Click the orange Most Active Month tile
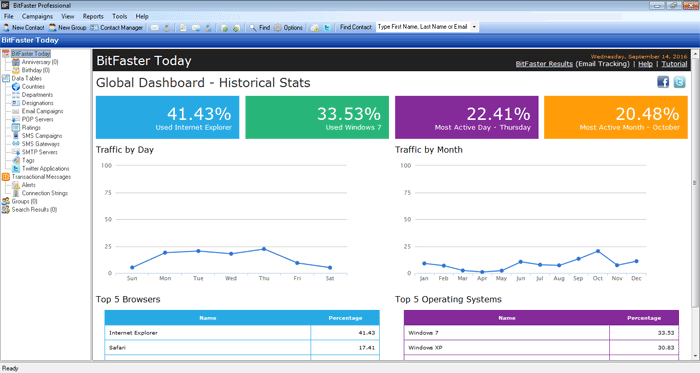Viewport: 700px width, 373px height. [616, 117]
